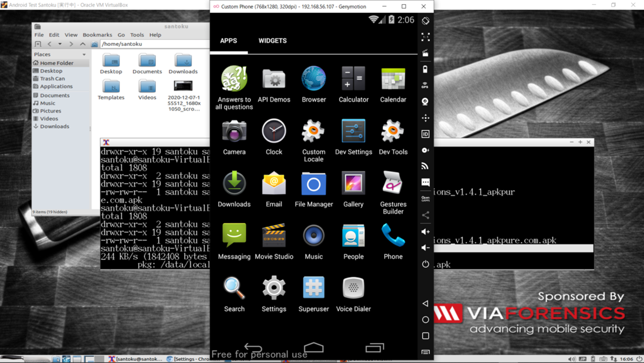Open Genymotion device ID widget
This screenshot has height=363, width=644.
tap(426, 134)
